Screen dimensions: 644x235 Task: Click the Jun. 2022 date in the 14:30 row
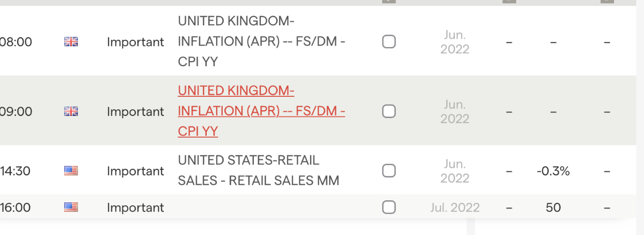[x=455, y=171]
